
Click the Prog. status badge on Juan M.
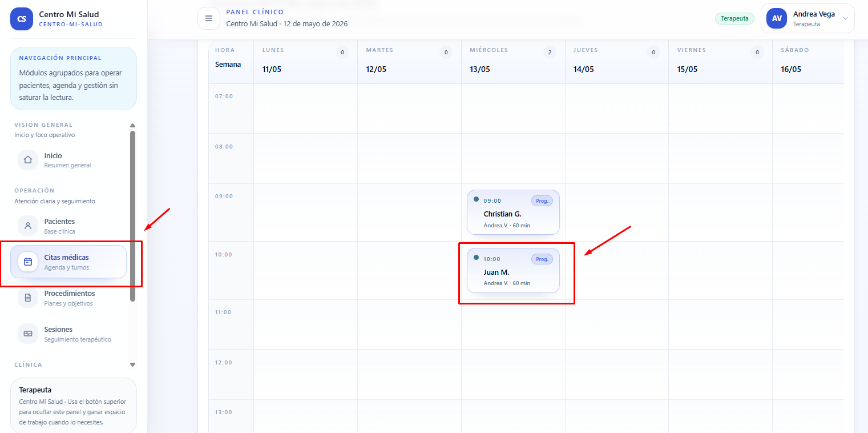(542, 259)
